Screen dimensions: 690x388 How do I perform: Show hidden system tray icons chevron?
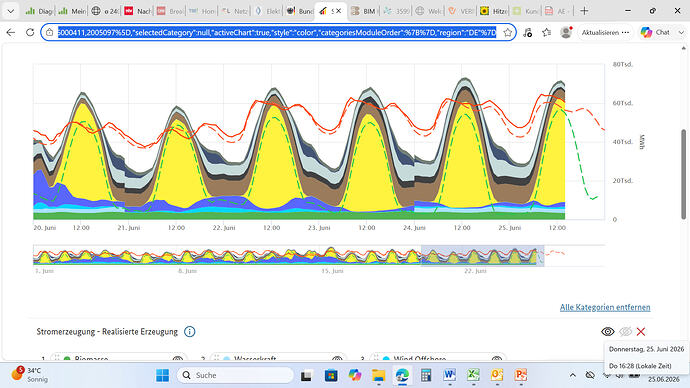[573, 375]
